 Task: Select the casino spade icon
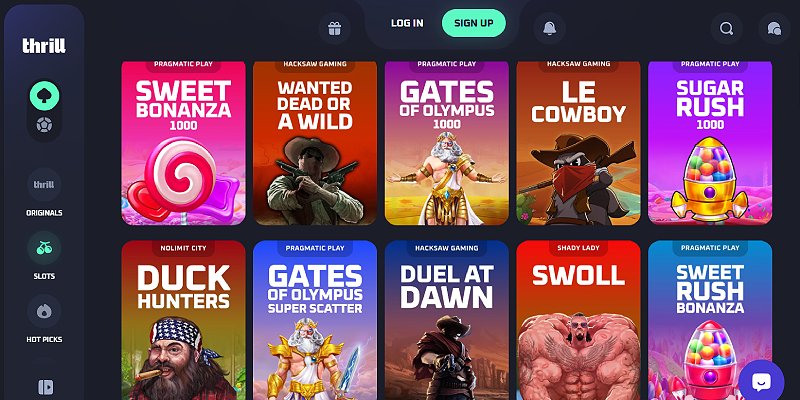point(44,95)
